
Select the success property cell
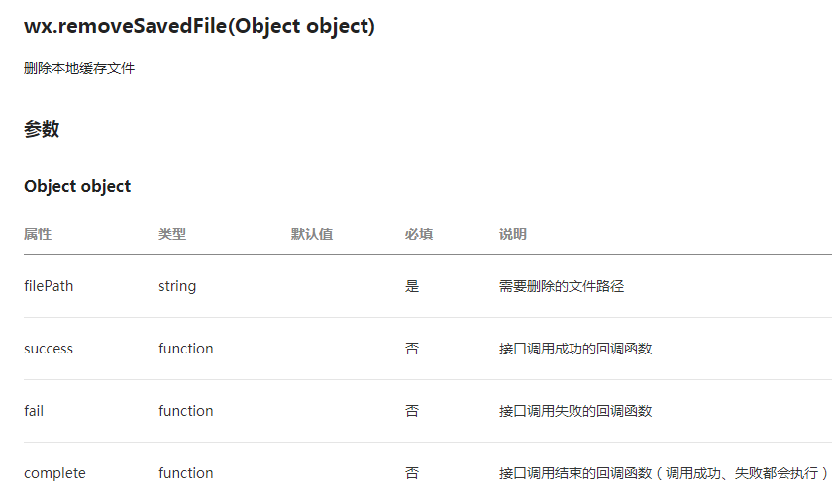pyautogui.click(x=49, y=349)
